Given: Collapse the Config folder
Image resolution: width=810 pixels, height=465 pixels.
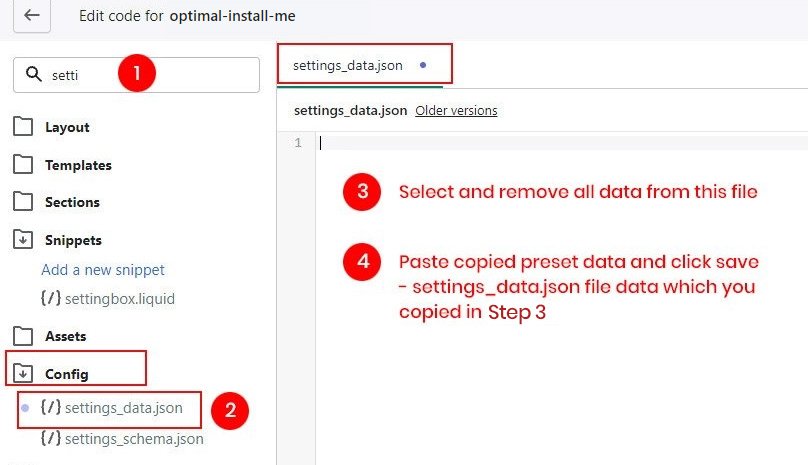Looking at the screenshot, I should point(23,374).
